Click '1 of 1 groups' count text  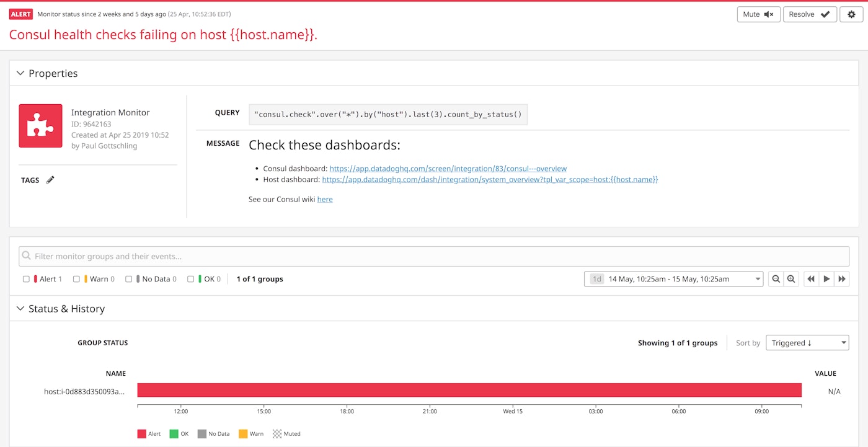point(260,279)
